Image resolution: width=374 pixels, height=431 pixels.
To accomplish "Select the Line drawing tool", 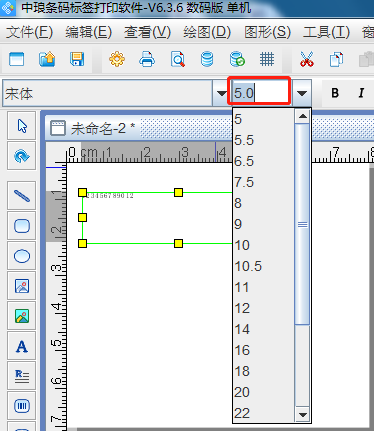I will (22, 196).
